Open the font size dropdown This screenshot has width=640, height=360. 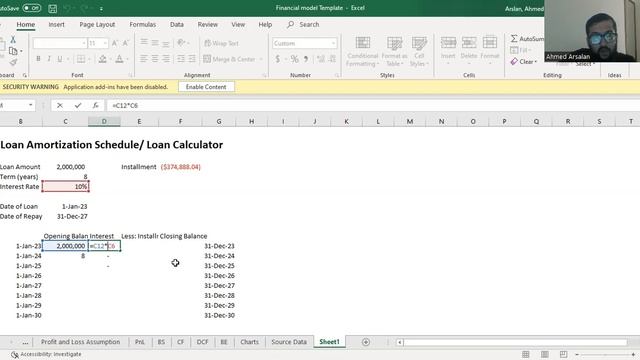[x=105, y=43]
